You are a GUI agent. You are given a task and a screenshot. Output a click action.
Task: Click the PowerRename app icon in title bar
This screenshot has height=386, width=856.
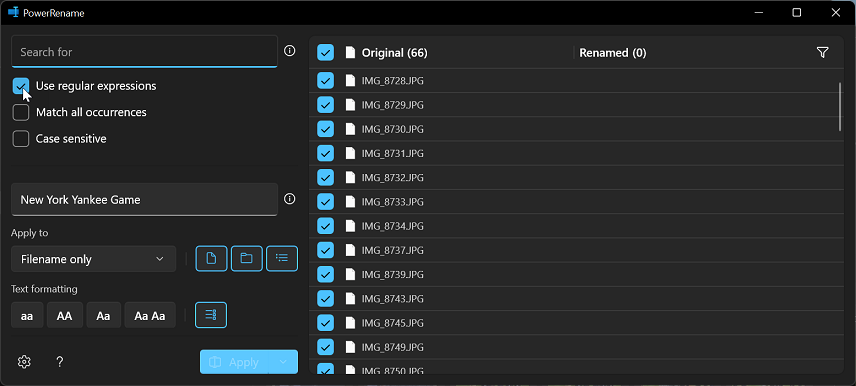[13, 13]
